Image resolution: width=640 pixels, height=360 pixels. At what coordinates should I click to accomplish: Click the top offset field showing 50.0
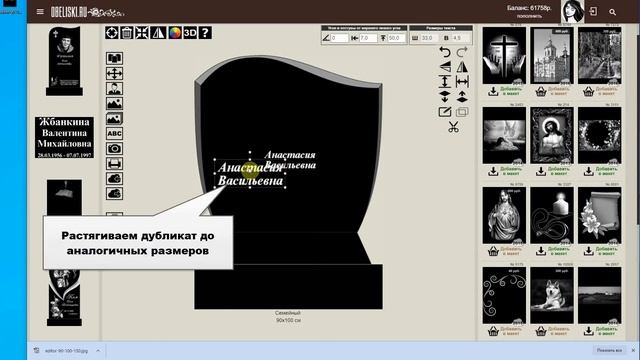(x=396, y=38)
